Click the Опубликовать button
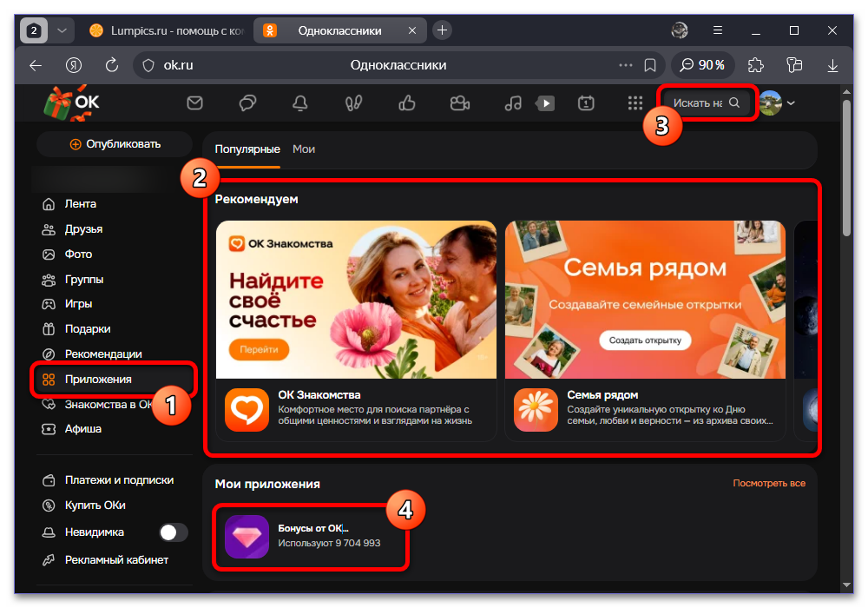The height and width of the screenshot is (608, 868). [115, 144]
